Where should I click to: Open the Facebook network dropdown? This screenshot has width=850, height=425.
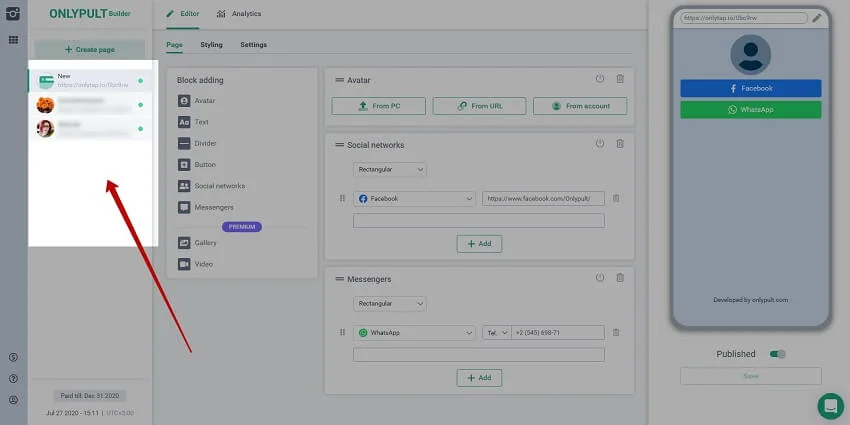(x=414, y=198)
